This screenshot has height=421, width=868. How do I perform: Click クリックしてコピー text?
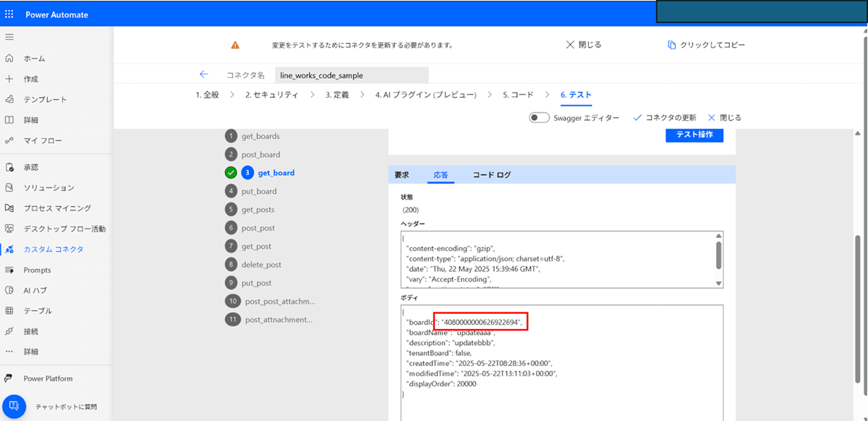(x=712, y=45)
